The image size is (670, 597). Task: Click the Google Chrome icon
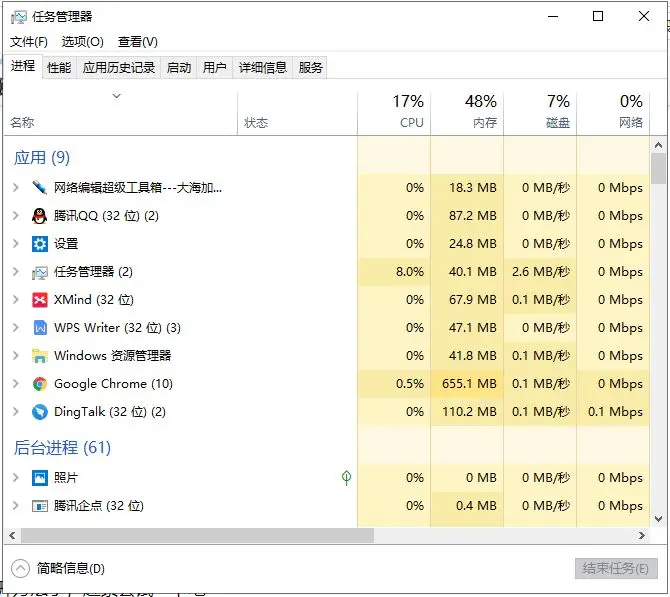pos(40,384)
